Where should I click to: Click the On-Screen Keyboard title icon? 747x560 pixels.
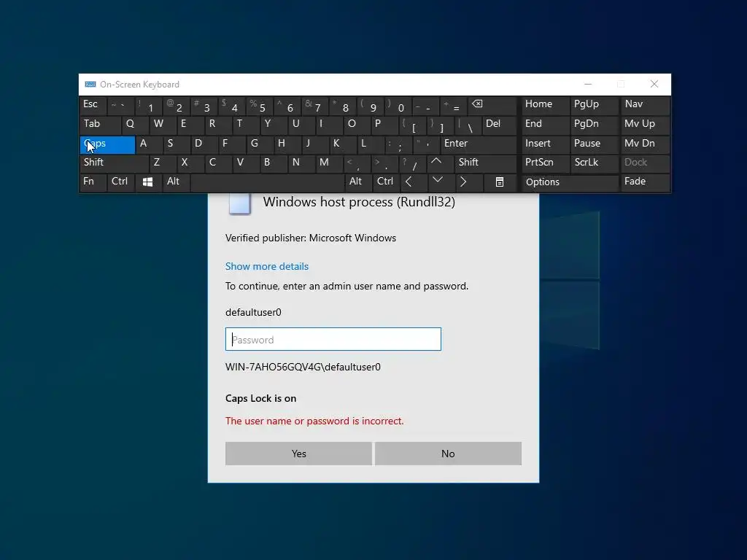[90, 85]
